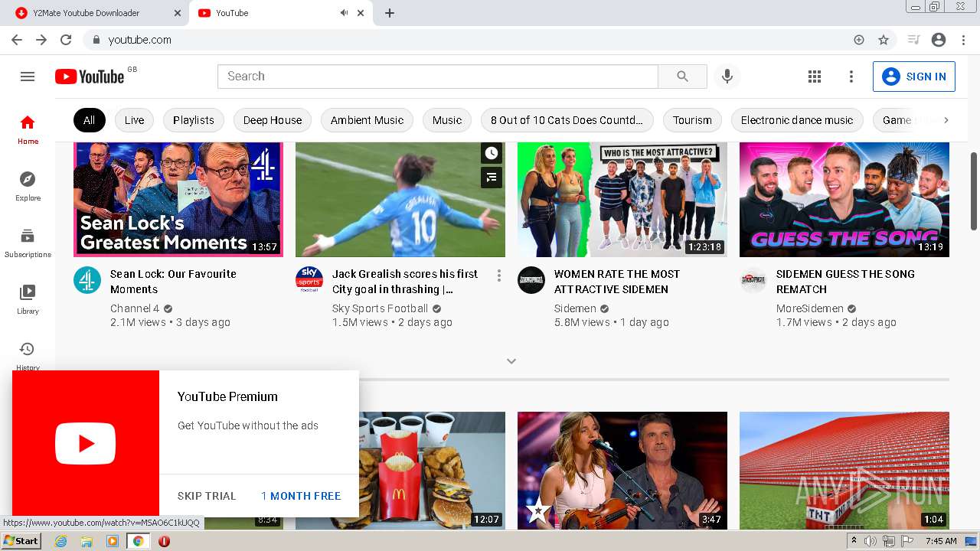This screenshot has width=980, height=551.
Task: Select the Playlists filter chip
Action: click(194, 120)
